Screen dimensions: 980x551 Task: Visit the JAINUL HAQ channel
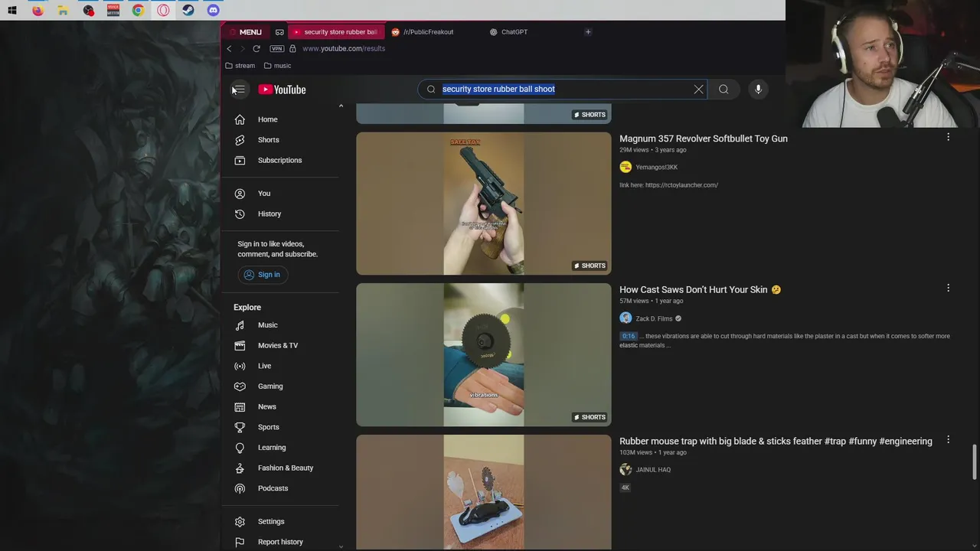pyautogui.click(x=652, y=470)
